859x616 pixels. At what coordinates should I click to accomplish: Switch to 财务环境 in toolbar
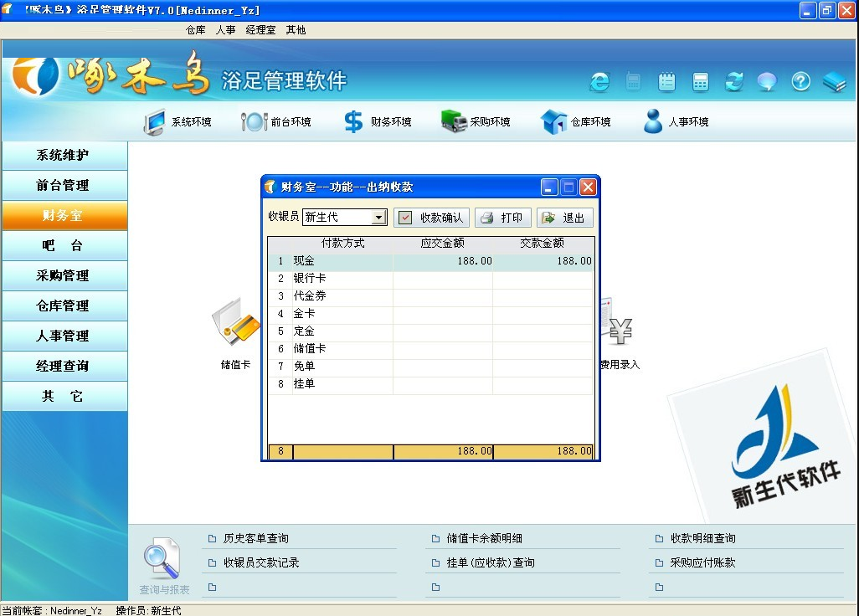pos(378,122)
